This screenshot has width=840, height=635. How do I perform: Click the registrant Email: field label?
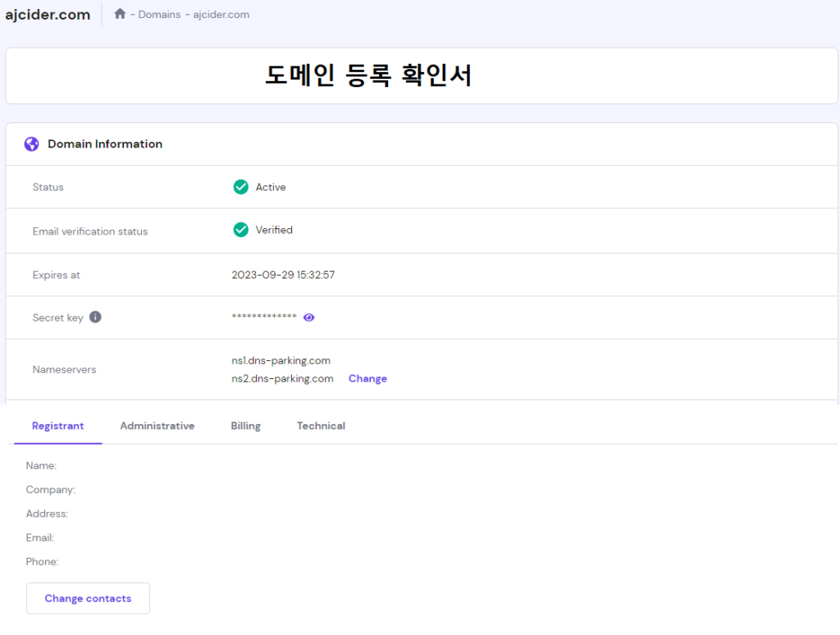[x=40, y=537]
